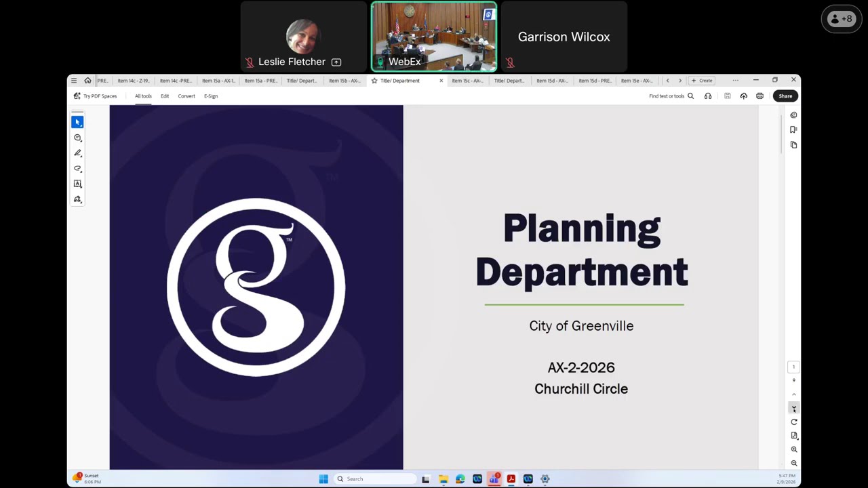Screen dimensions: 868x488
Task: Open File Explorer from taskbar
Action: pyautogui.click(x=443, y=479)
